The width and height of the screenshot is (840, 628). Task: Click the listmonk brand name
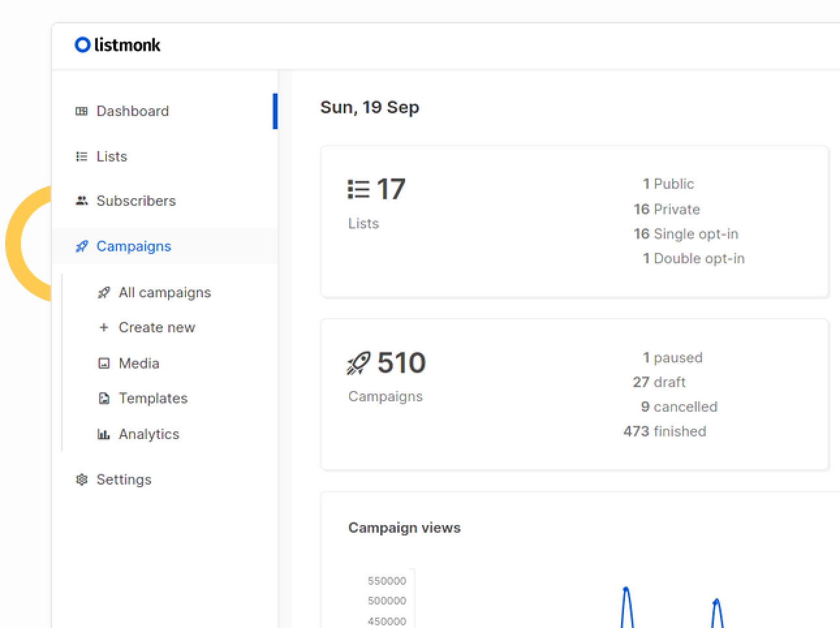click(128, 44)
